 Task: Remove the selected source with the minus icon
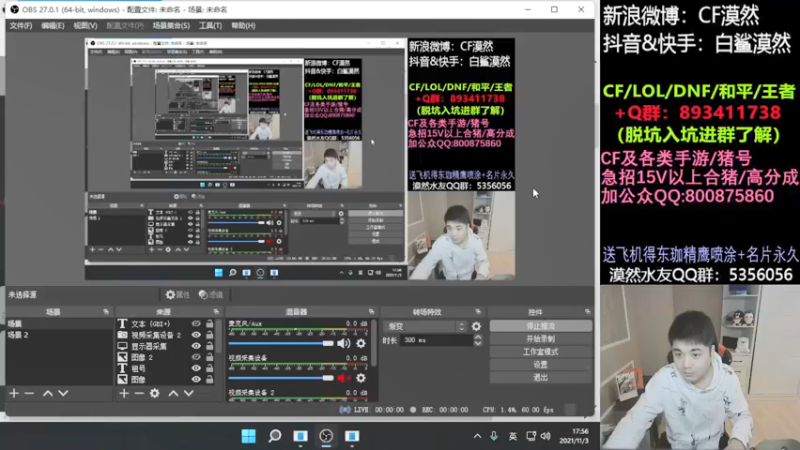click(x=139, y=393)
